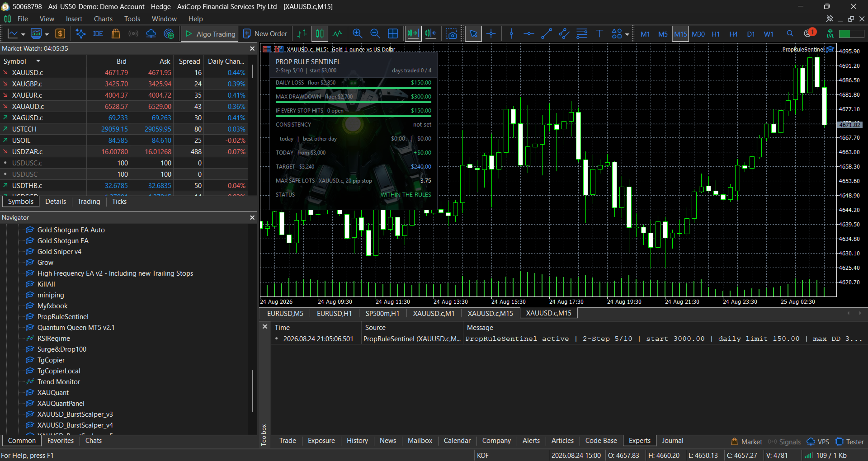Switch chart to candlestick style
868x461 pixels.
pyautogui.click(x=320, y=34)
